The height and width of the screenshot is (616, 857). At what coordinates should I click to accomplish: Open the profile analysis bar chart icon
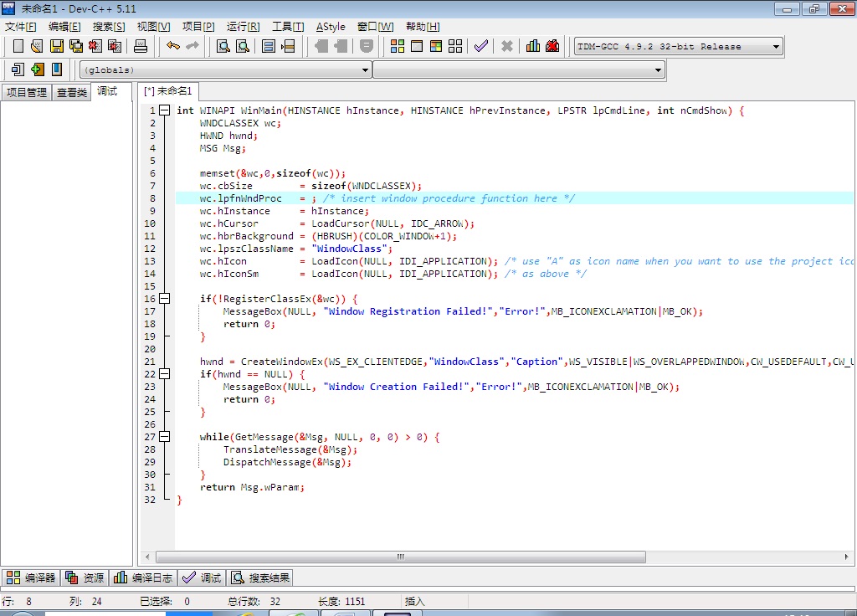coord(533,46)
